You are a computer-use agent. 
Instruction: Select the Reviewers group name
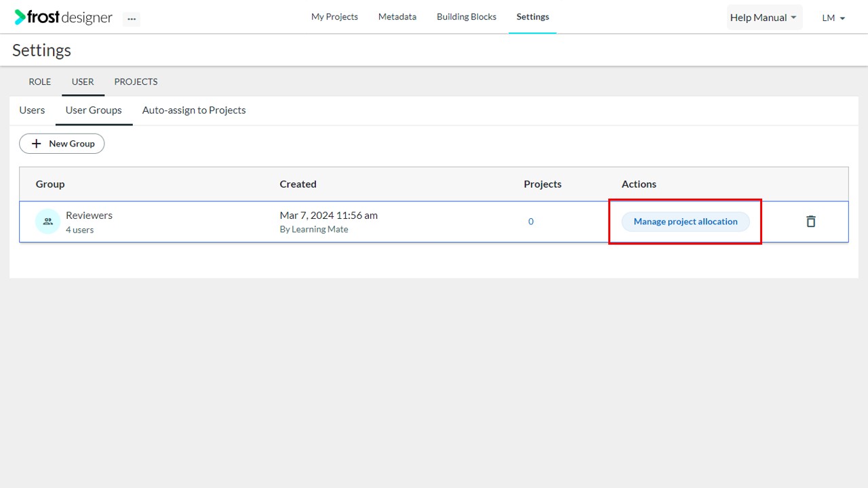pyautogui.click(x=89, y=216)
